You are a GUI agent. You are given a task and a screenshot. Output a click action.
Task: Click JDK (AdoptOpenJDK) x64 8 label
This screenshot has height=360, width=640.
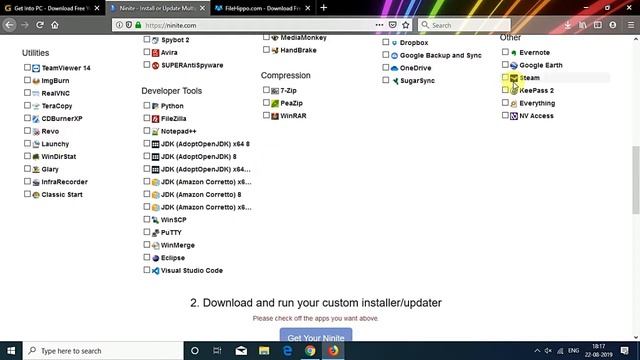[205, 144]
